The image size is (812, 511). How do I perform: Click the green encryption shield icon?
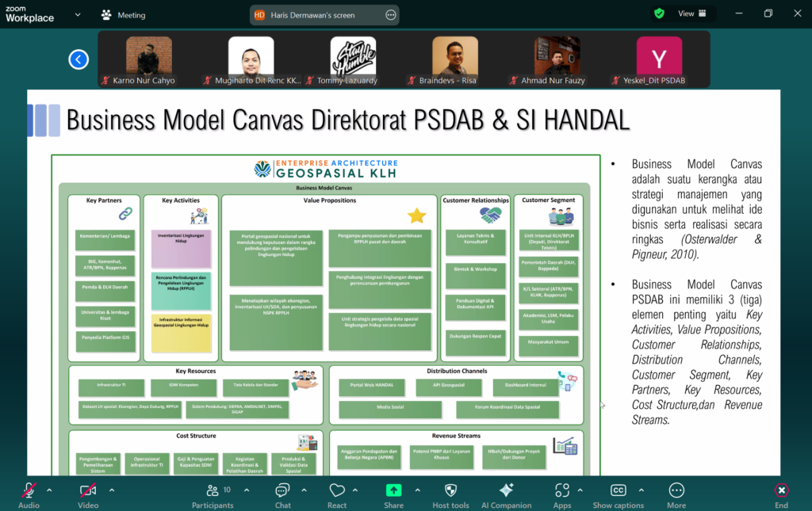(659, 13)
